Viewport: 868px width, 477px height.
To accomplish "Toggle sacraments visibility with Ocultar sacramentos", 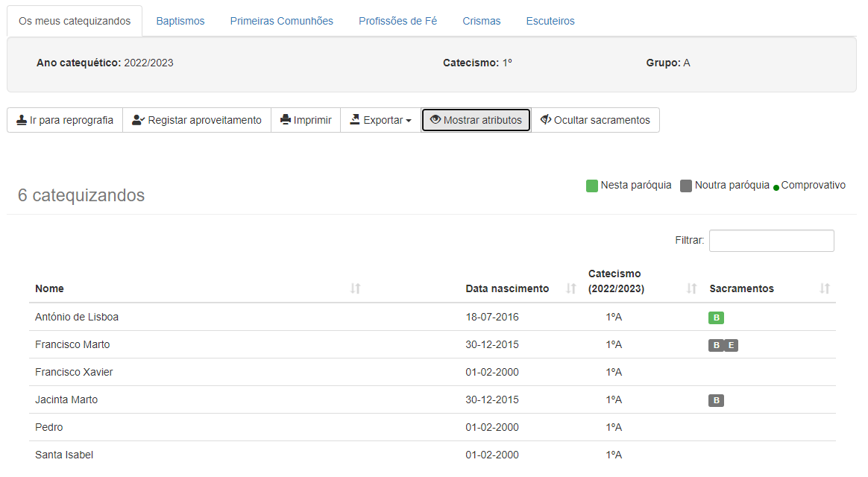I will [595, 119].
